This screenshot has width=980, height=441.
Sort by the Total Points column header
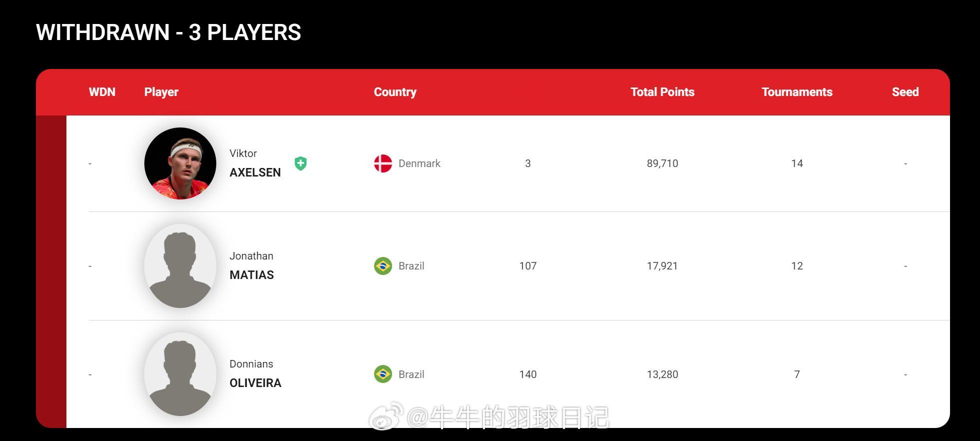click(x=662, y=92)
